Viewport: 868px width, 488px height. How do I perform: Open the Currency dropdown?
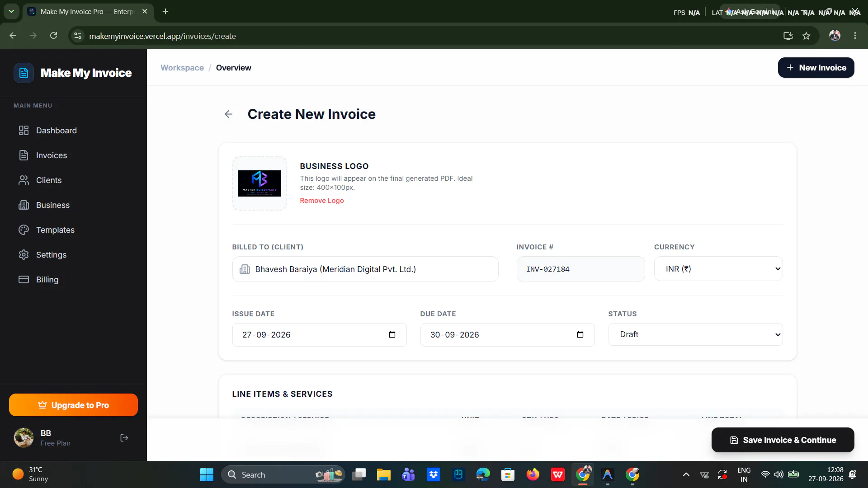tap(718, 269)
